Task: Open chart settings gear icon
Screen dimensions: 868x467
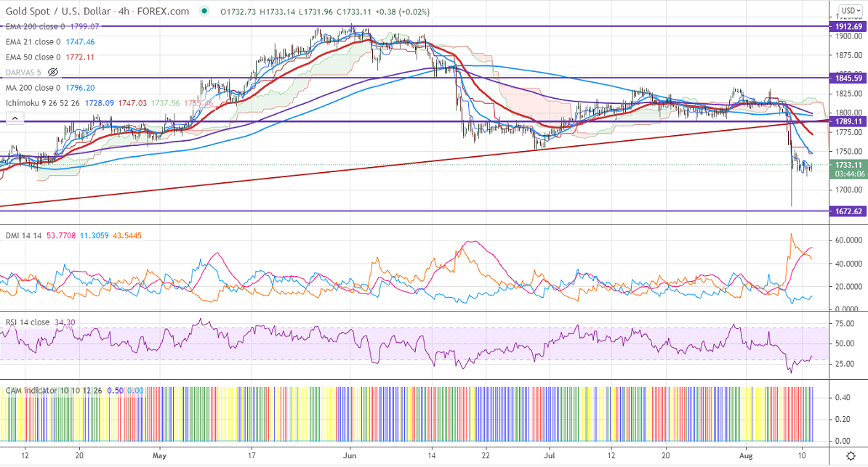Action: click(851, 457)
